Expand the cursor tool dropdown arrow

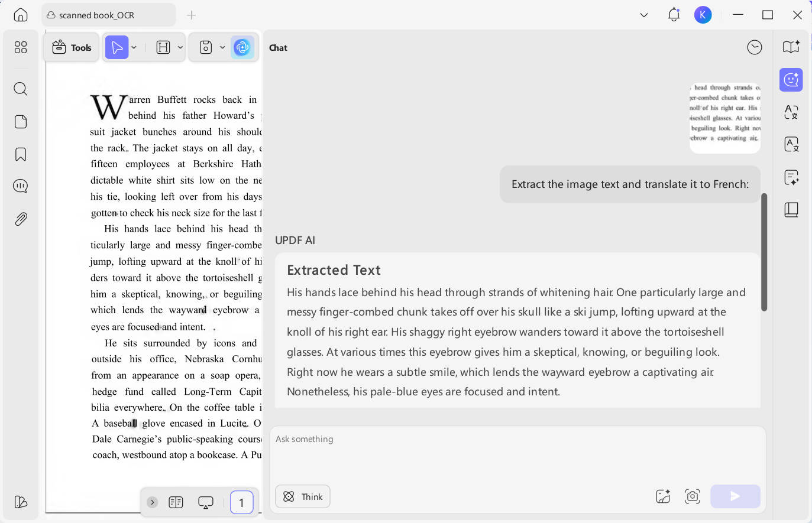pos(134,47)
